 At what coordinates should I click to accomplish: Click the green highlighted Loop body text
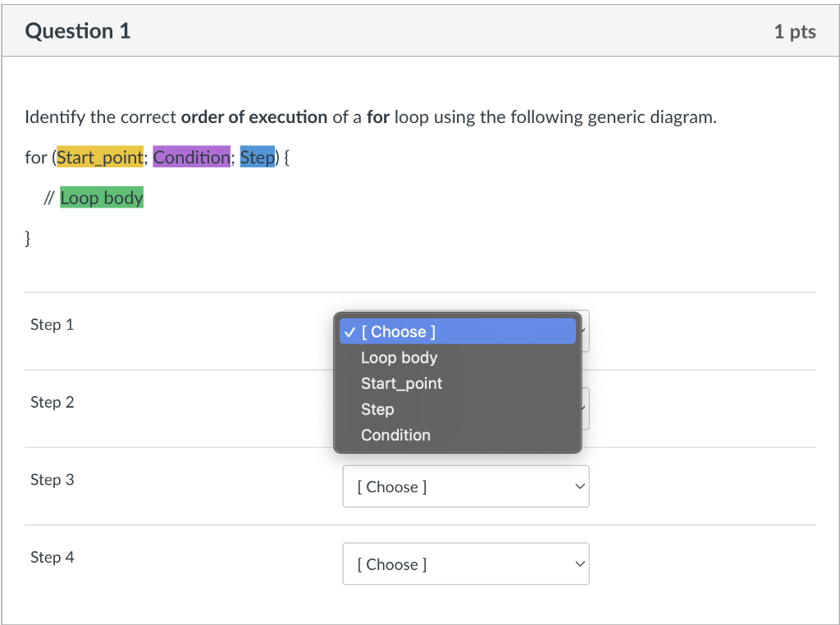click(102, 198)
